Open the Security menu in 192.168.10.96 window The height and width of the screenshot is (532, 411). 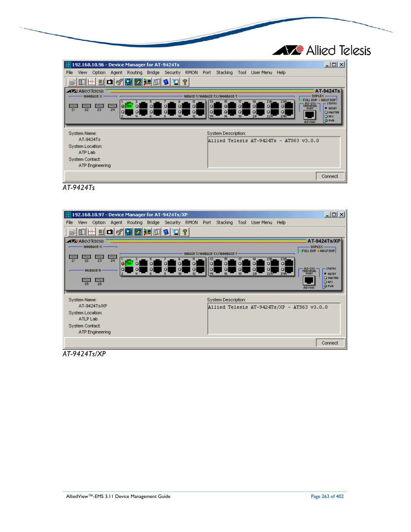172,72
